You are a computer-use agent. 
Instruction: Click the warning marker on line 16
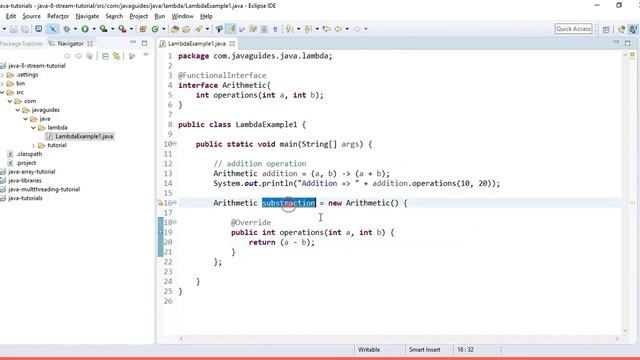[x=160, y=203]
